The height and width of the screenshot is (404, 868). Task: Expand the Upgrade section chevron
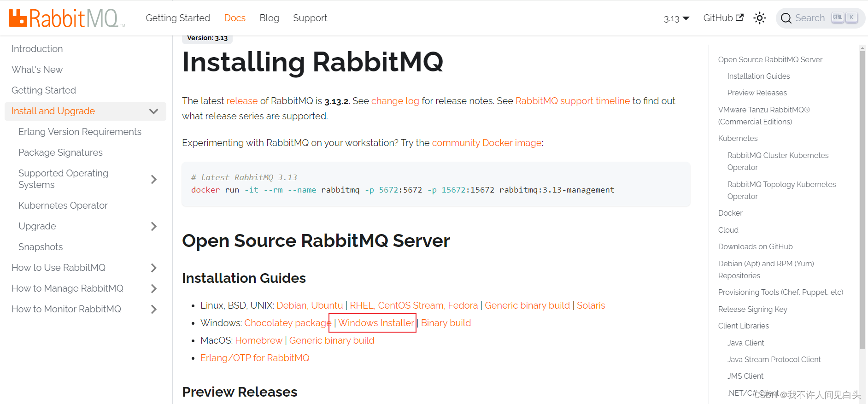click(x=154, y=226)
